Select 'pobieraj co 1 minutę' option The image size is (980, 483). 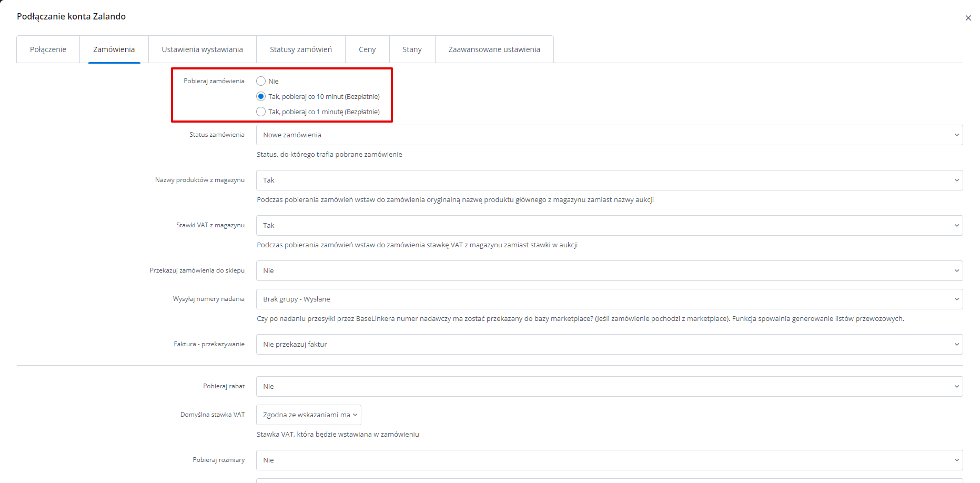(261, 112)
